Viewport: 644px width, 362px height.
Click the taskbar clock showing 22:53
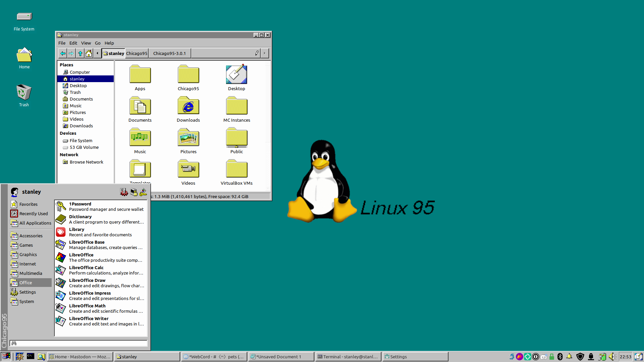pyautogui.click(x=625, y=357)
